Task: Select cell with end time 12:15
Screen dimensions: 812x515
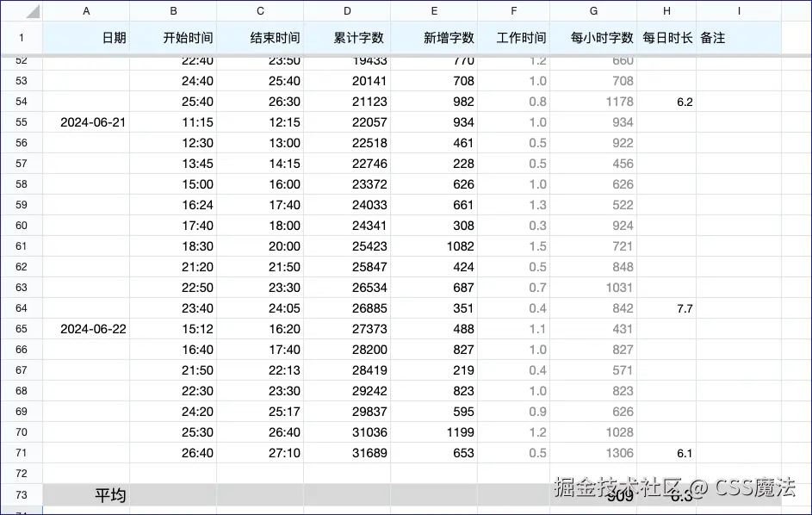Action: click(x=260, y=122)
